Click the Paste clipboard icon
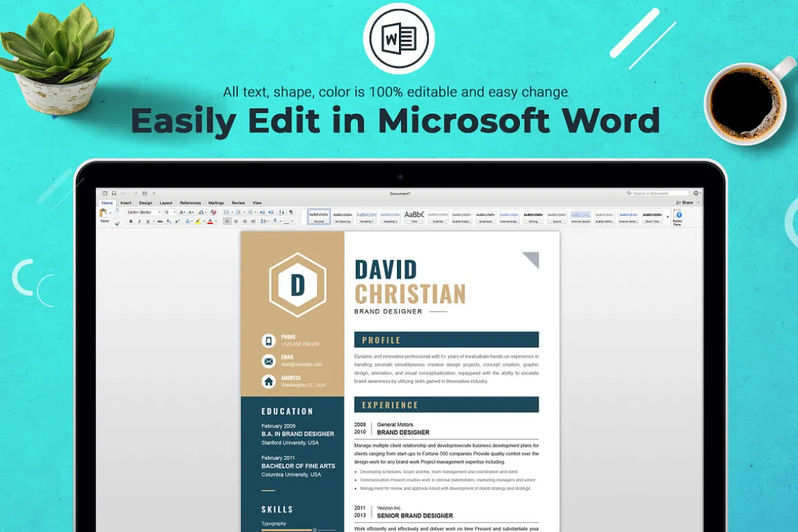Screen dimensions: 798x532 (103, 212)
